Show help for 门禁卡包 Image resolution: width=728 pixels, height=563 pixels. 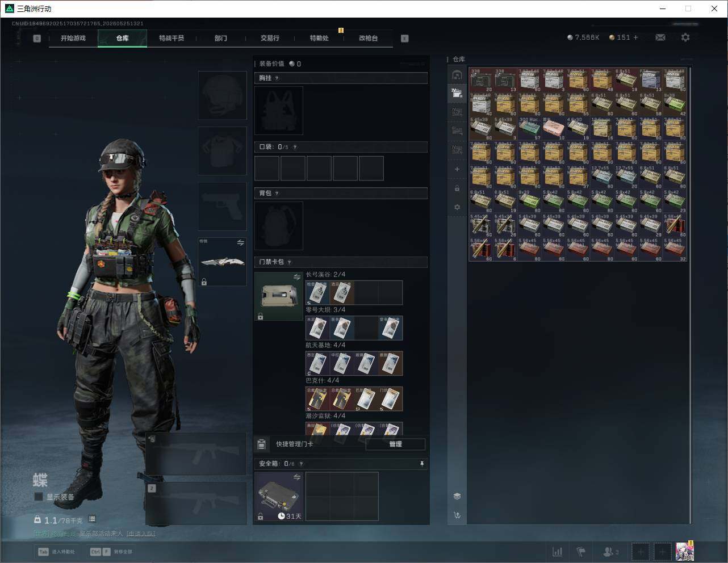(x=290, y=262)
